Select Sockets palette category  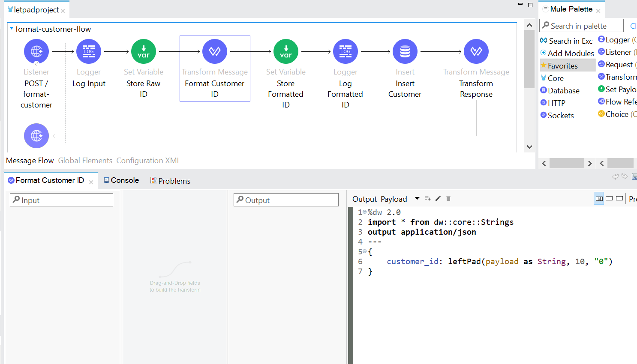pyautogui.click(x=557, y=115)
